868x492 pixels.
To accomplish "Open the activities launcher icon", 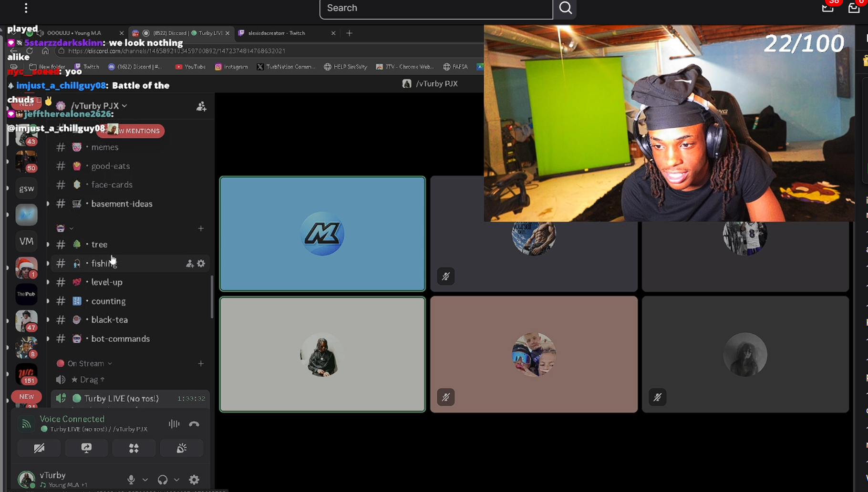I will [134, 448].
